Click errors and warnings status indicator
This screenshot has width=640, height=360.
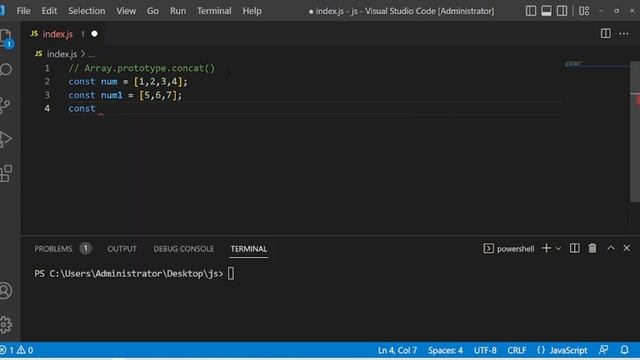tap(17, 350)
